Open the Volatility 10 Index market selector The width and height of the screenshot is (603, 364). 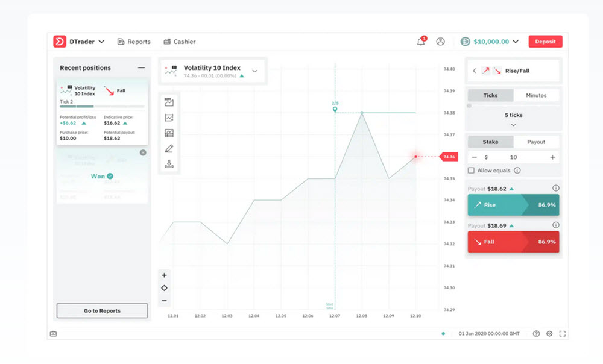[213, 71]
